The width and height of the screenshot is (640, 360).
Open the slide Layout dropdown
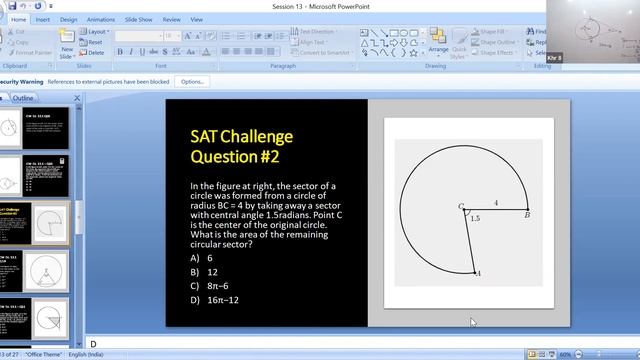[x=94, y=31]
